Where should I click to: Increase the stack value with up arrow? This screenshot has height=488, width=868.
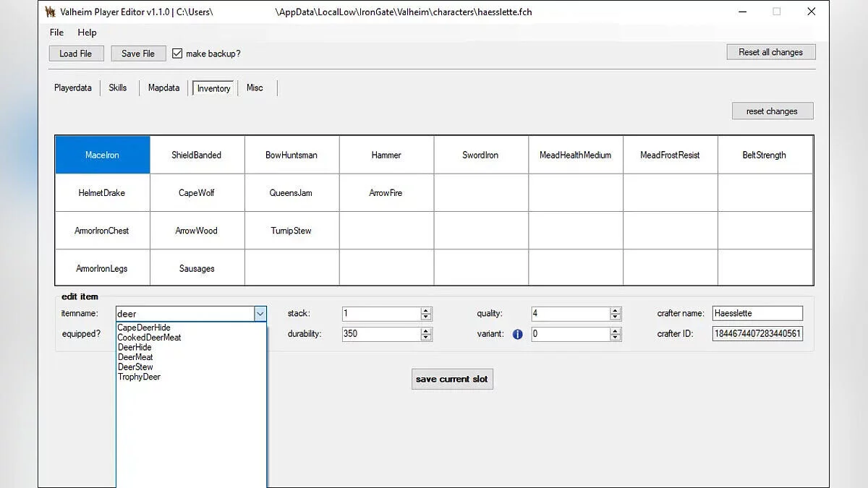426,311
